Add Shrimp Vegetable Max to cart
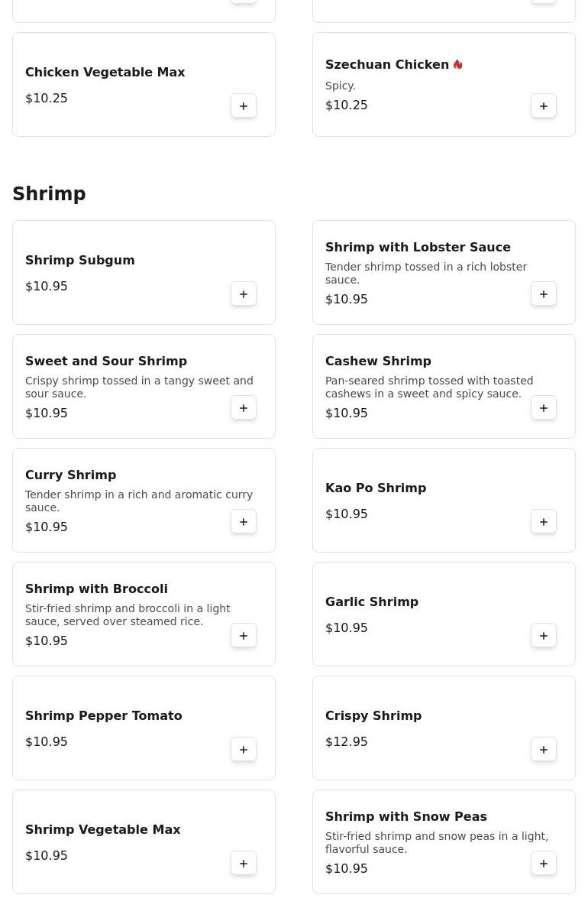The width and height of the screenshot is (588, 924). (x=244, y=864)
